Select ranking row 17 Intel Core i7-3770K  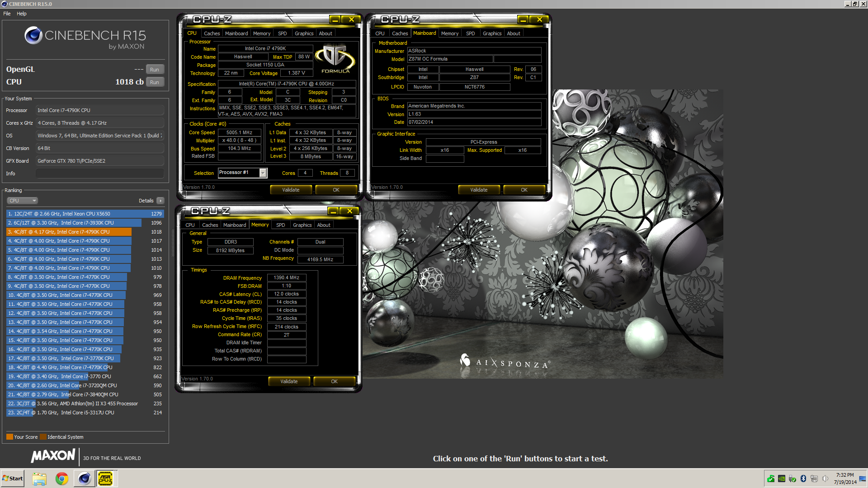(85, 358)
